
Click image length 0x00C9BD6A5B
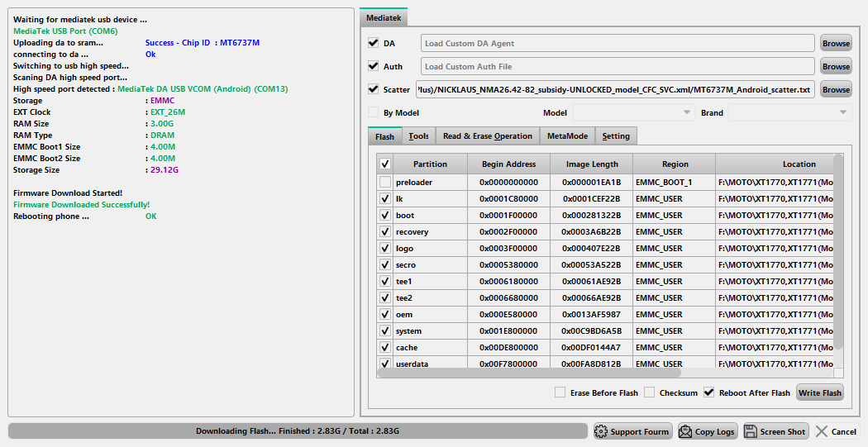point(592,330)
